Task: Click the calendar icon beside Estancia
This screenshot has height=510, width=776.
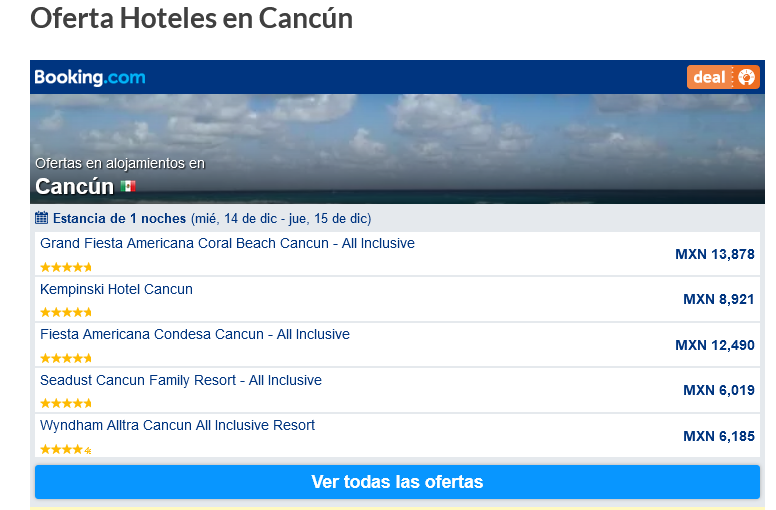Action: tap(42, 218)
